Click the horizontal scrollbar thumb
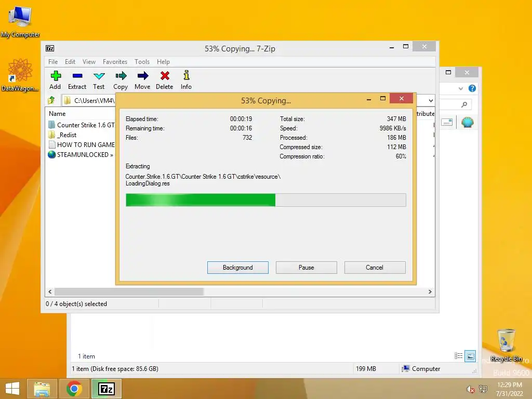Viewport: 532px width, 399px height. [129, 292]
